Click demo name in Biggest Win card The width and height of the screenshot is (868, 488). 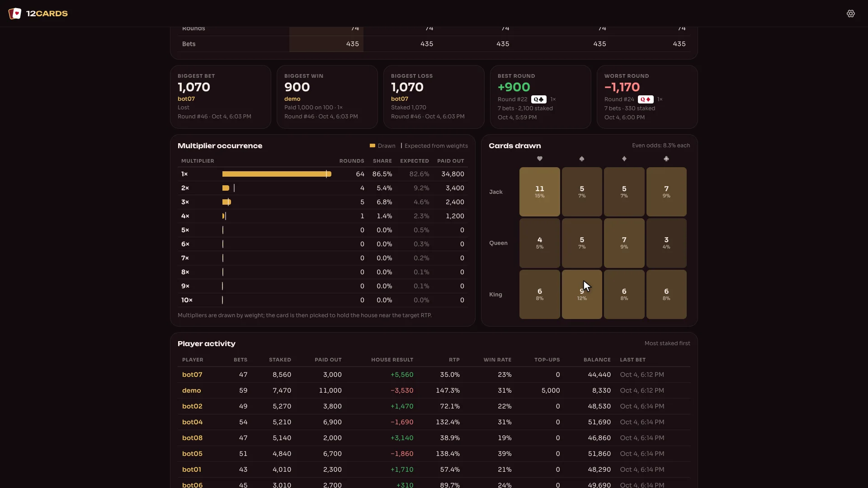pyautogui.click(x=292, y=99)
